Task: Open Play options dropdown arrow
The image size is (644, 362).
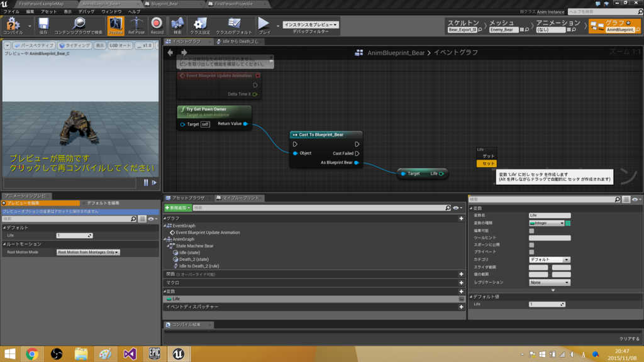Action: tap(277, 26)
